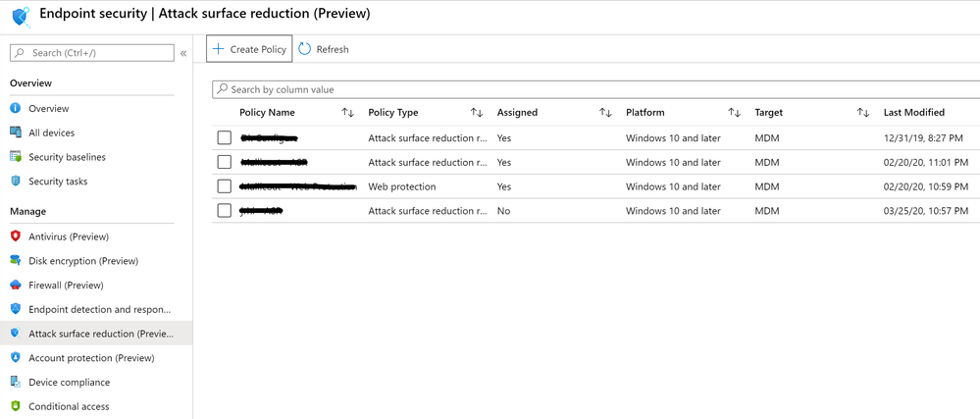Click the Firewall cloud icon
Viewport: 980px width, 419px height.
16,286
